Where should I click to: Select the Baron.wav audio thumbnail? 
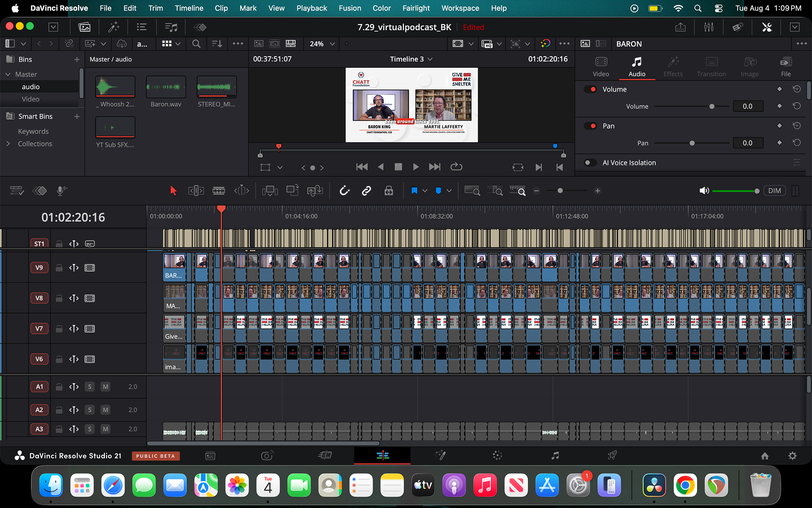166,87
